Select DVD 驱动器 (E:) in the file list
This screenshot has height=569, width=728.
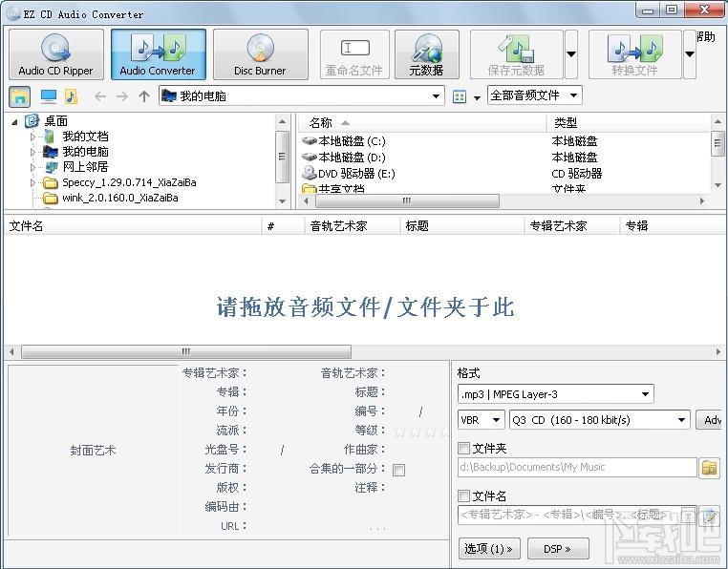[x=356, y=174]
